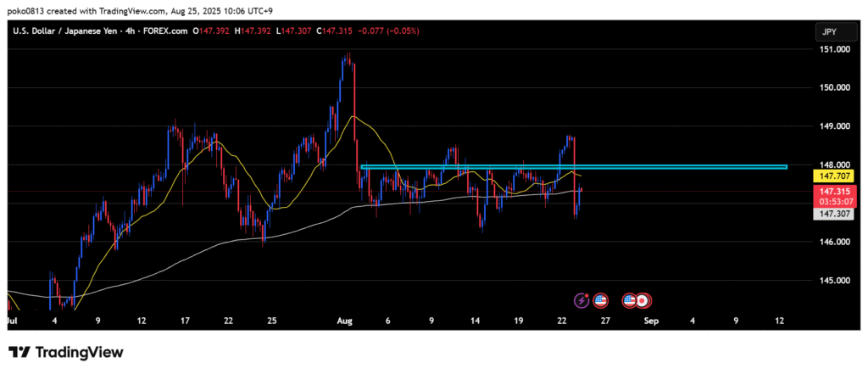Click the Japan flag economic event icon
Viewport: 868px width, 374px height.
(x=643, y=300)
